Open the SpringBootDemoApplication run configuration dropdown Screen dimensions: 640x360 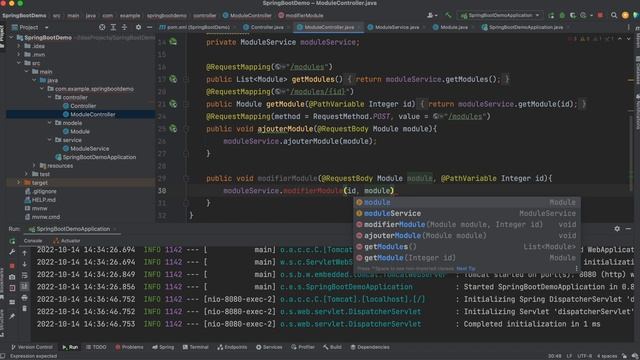(x=500, y=16)
